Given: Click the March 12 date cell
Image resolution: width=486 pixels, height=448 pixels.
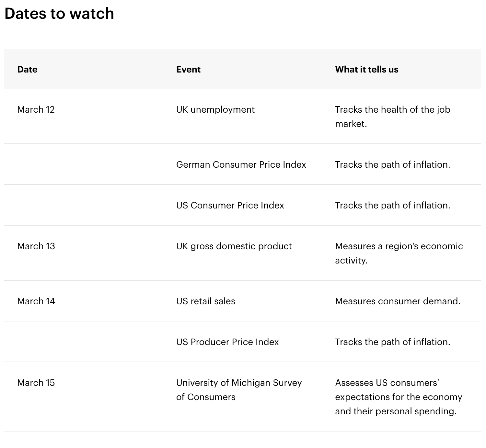Looking at the screenshot, I should pyautogui.click(x=36, y=109).
